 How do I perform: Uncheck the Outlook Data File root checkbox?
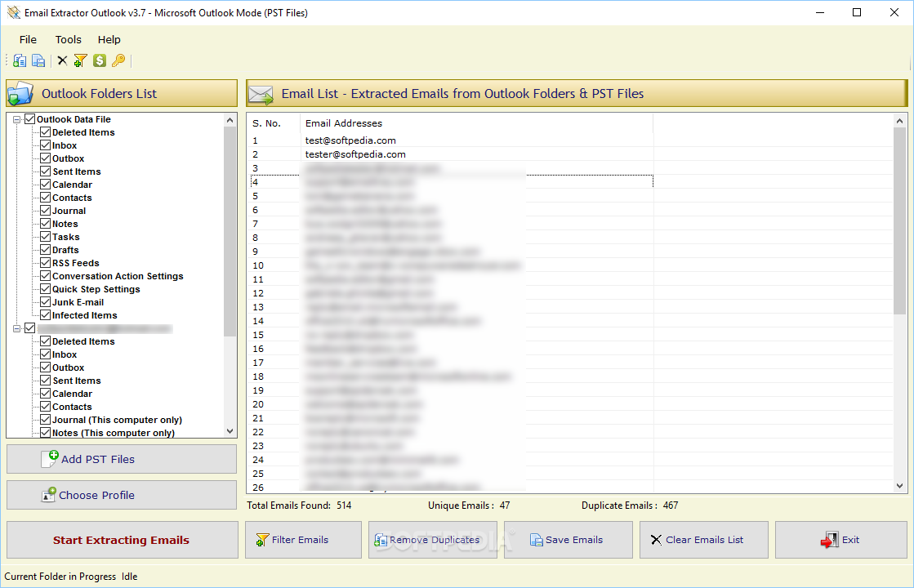(29, 119)
